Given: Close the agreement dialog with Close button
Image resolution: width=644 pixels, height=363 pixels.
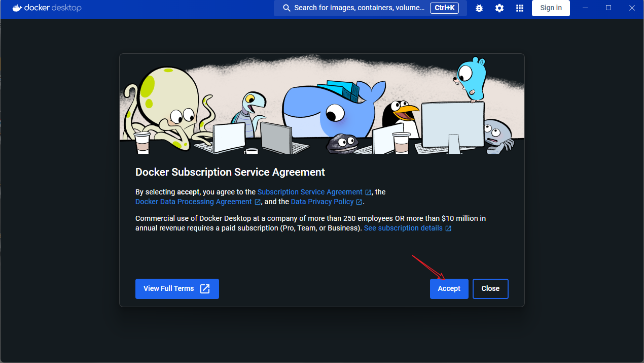Looking at the screenshot, I should (490, 289).
